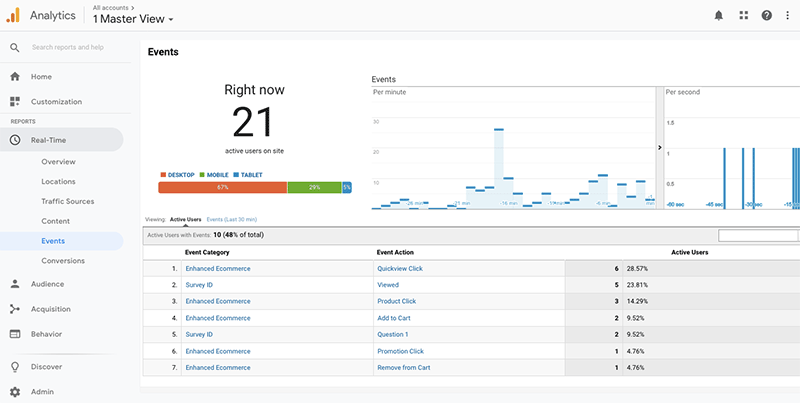
Task: Open Enhanced Ecommerce category in row 7
Action: (x=218, y=368)
